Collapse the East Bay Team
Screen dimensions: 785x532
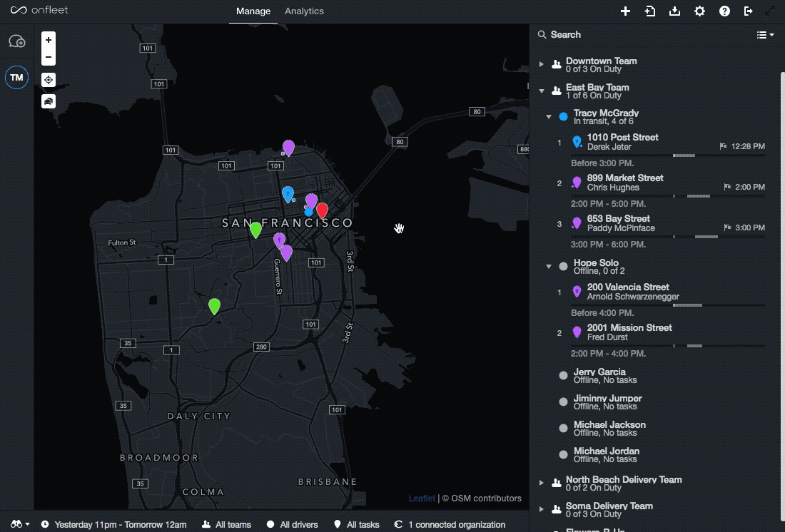point(541,91)
